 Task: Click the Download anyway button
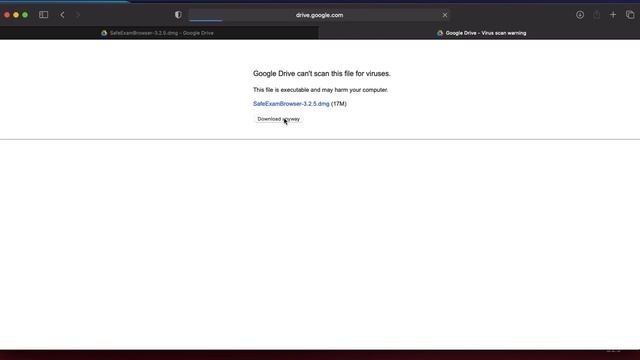tap(278, 119)
